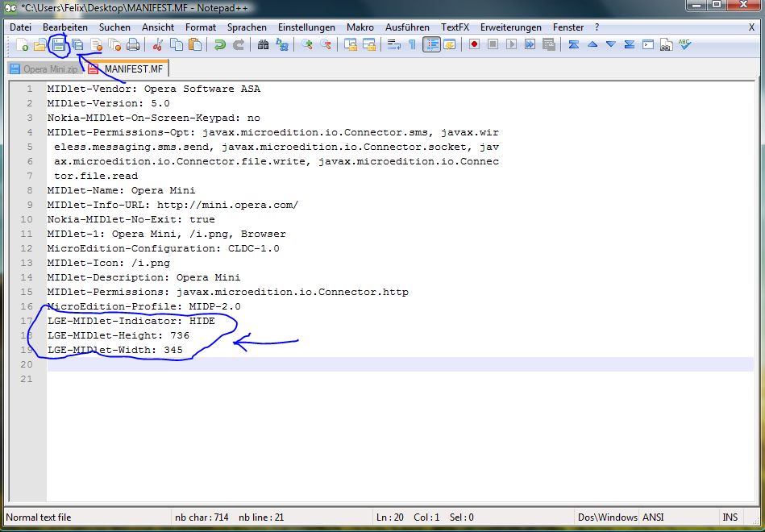
Task: Click the Save All icon
Action: click(x=77, y=45)
